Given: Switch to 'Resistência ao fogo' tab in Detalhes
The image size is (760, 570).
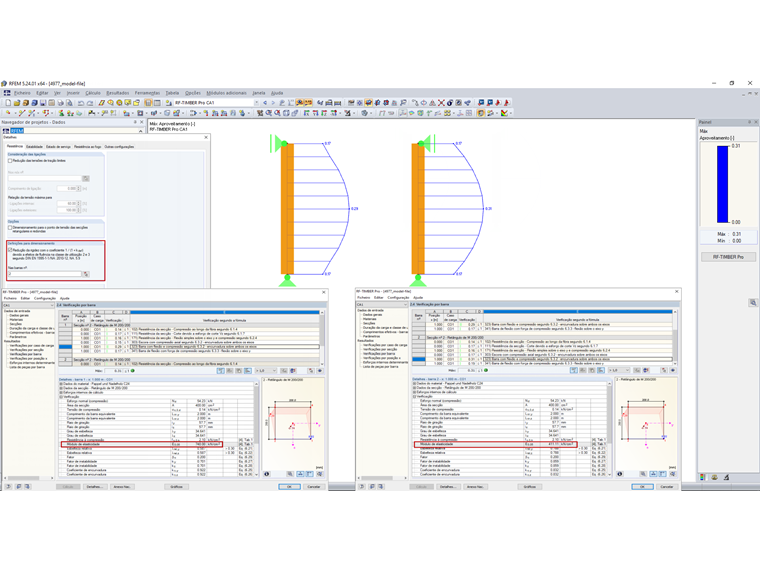Looking at the screenshot, I should (88, 146).
